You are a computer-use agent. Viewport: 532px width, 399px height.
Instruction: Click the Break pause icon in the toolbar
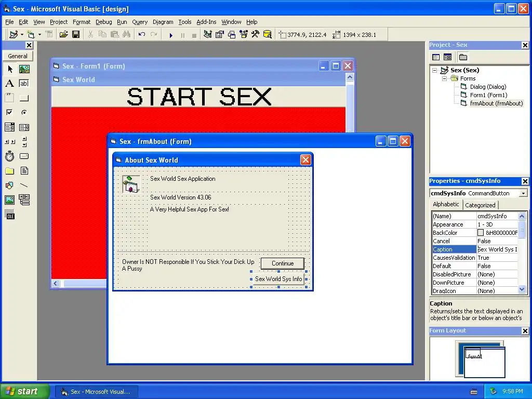point(183,35)
